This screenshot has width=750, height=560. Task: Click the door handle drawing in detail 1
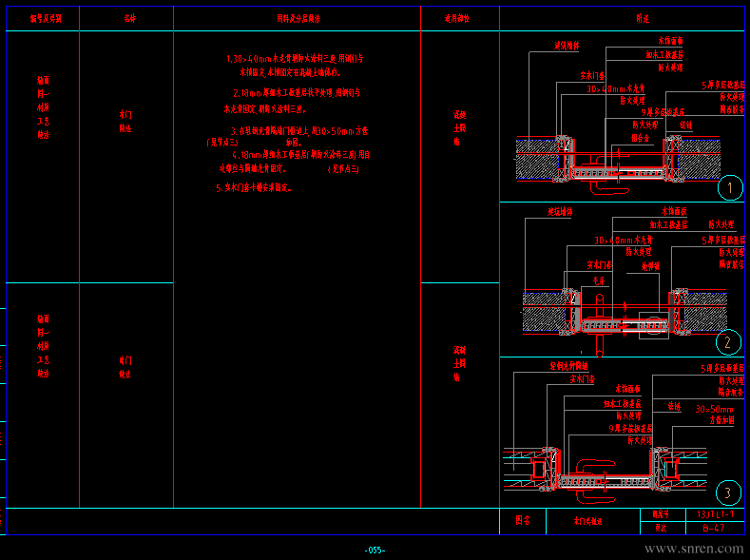(x=608, y=189)
